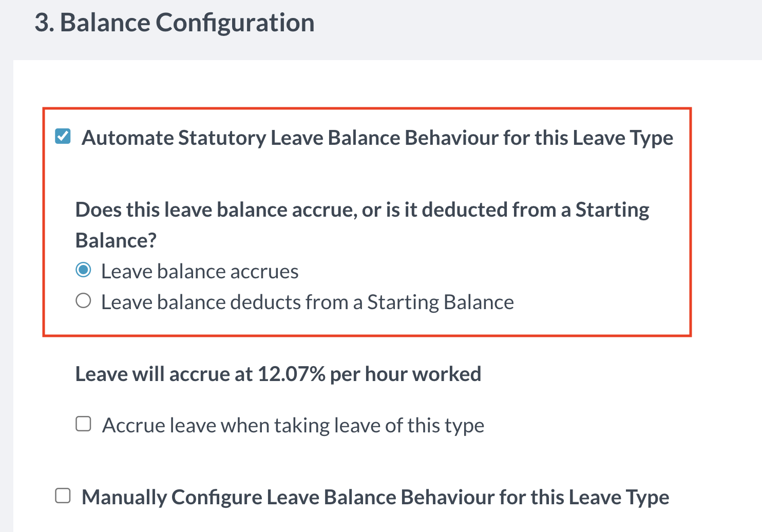The width and height of the screenshot is (762, 532).
Task: Click the word Balance? ending the question
Action: (116, 241)
